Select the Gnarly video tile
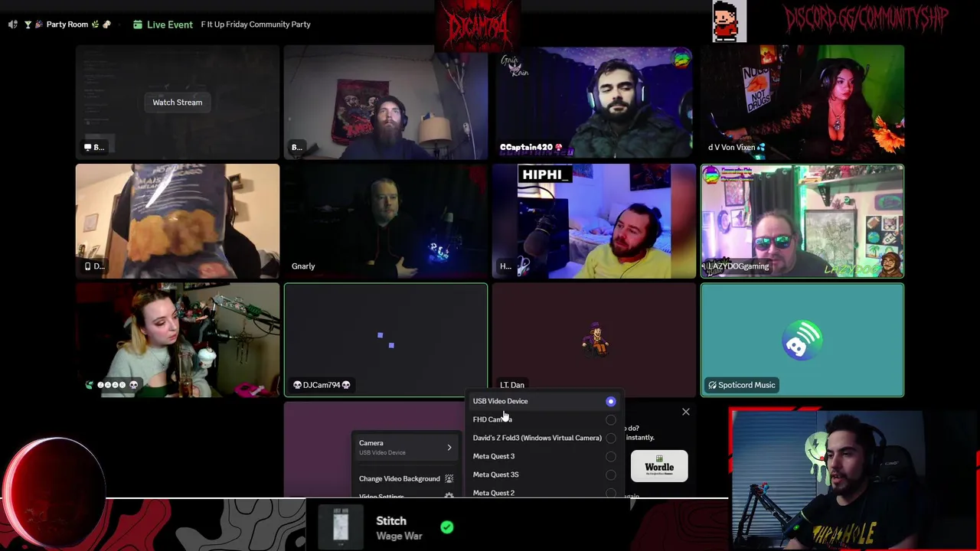Image resolution: width=980 pixels, height=551 pixels. click(386, 221)
